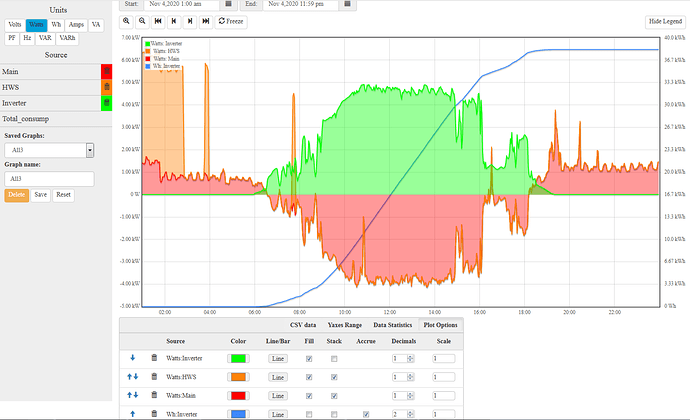Image resolution: width=690 pixels, height=420 pixels.
Task: Switch to the Plot Options tab
Action: coord(440,325)
